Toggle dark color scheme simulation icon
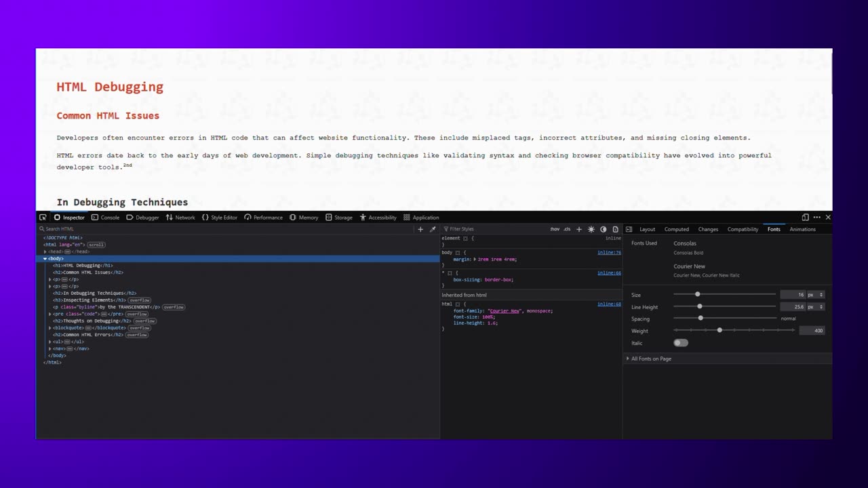Screen dimensions: 868x488 604,229
